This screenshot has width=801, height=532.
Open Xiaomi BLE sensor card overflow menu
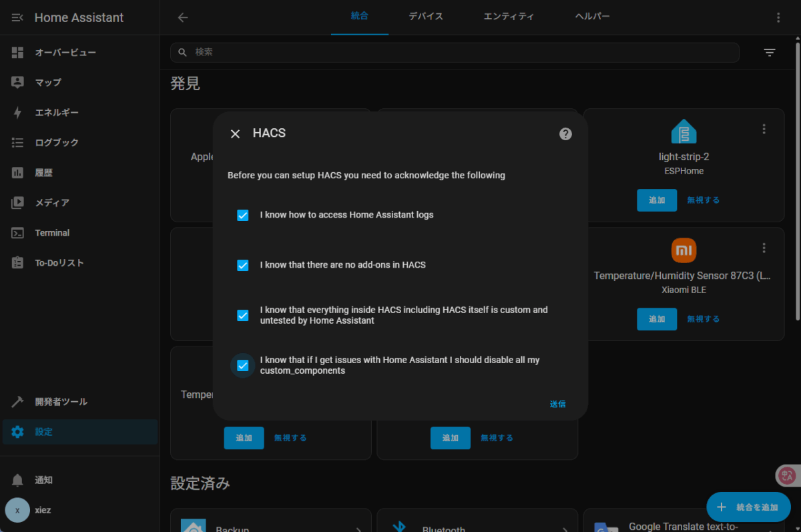pos(764,248)
